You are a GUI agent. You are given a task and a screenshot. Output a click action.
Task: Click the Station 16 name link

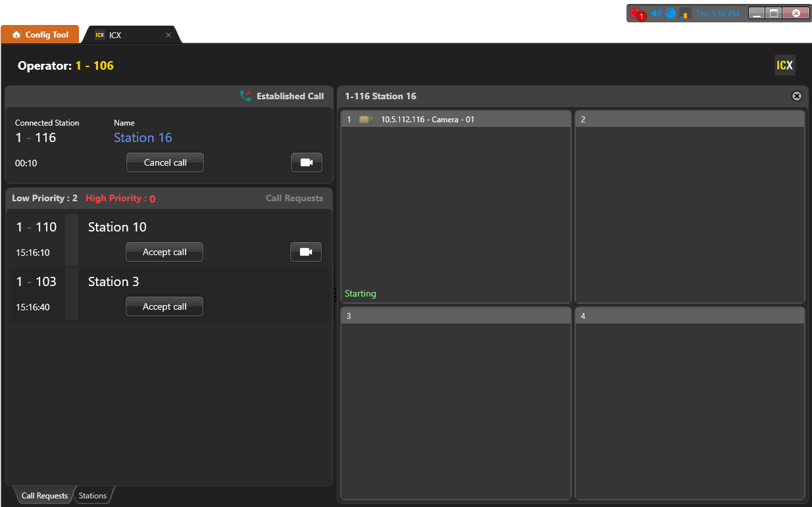click(143, 137)
